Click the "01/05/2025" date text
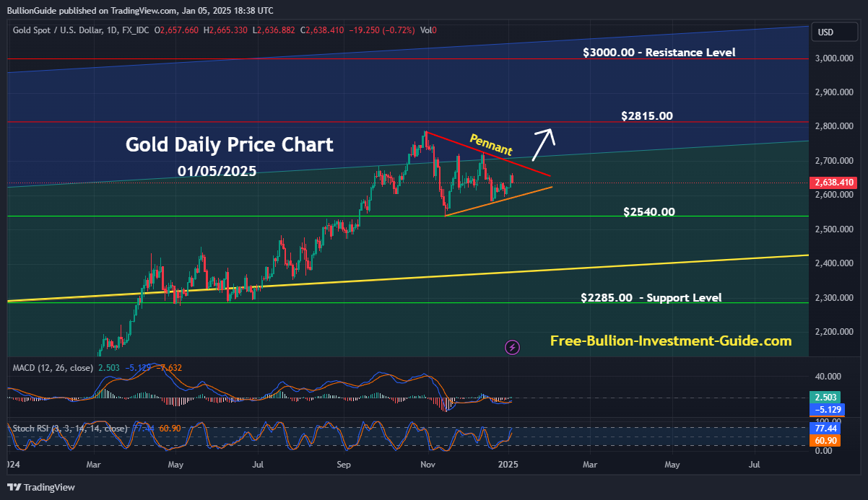868x500 pixels. 217,171
